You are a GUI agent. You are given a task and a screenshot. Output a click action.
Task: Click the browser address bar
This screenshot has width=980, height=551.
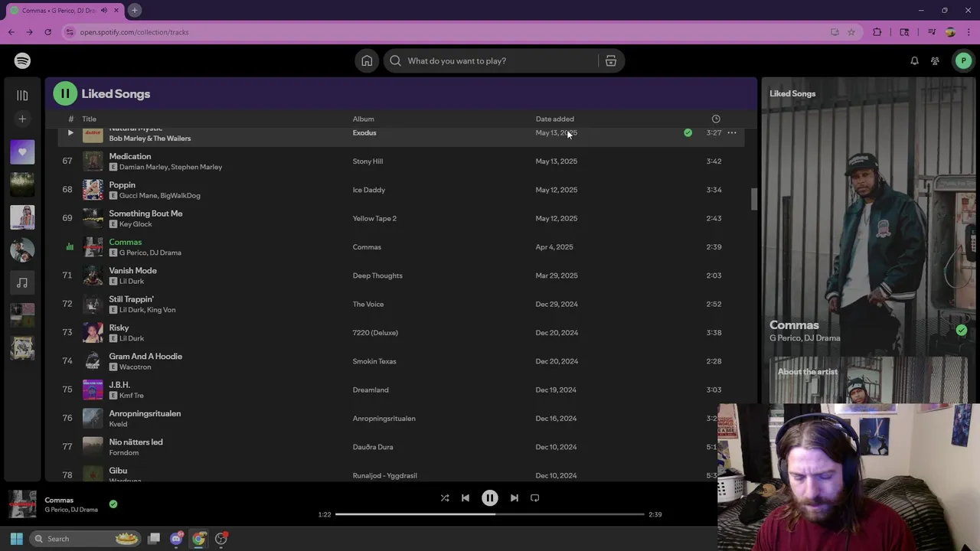click(444, 32)
